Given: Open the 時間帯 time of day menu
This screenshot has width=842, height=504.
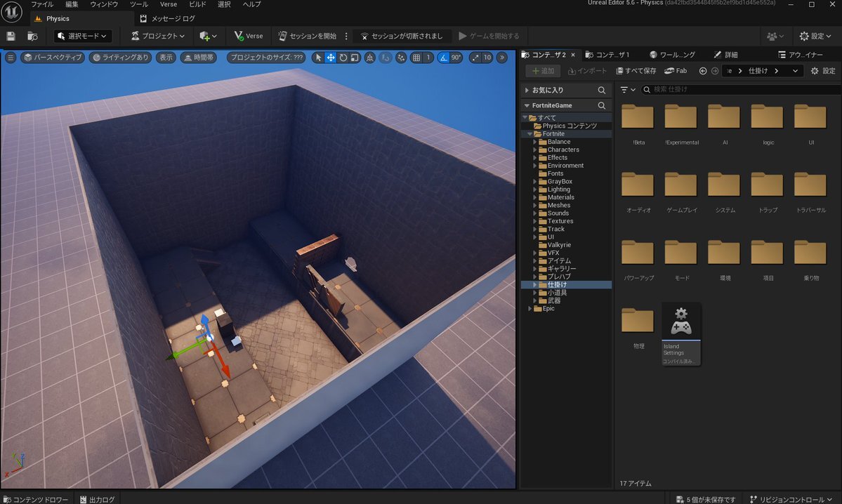Looking at the screenshot, I should (x=199, y=58).
